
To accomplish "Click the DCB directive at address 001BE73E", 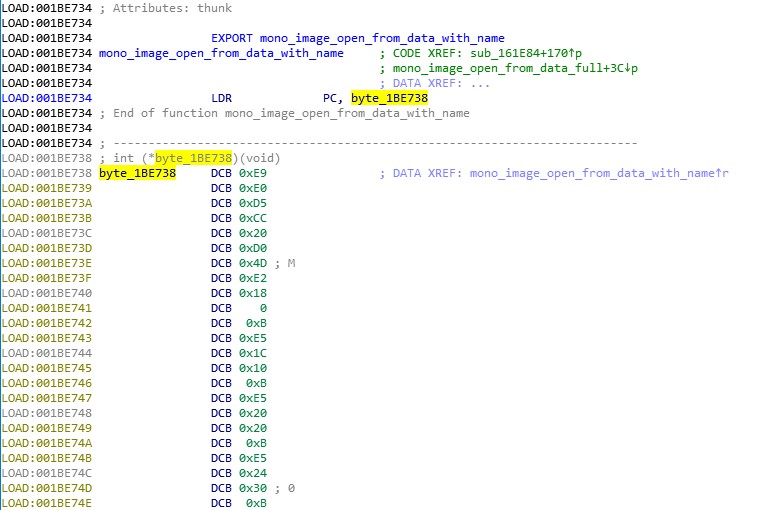I will pos(221,263).
